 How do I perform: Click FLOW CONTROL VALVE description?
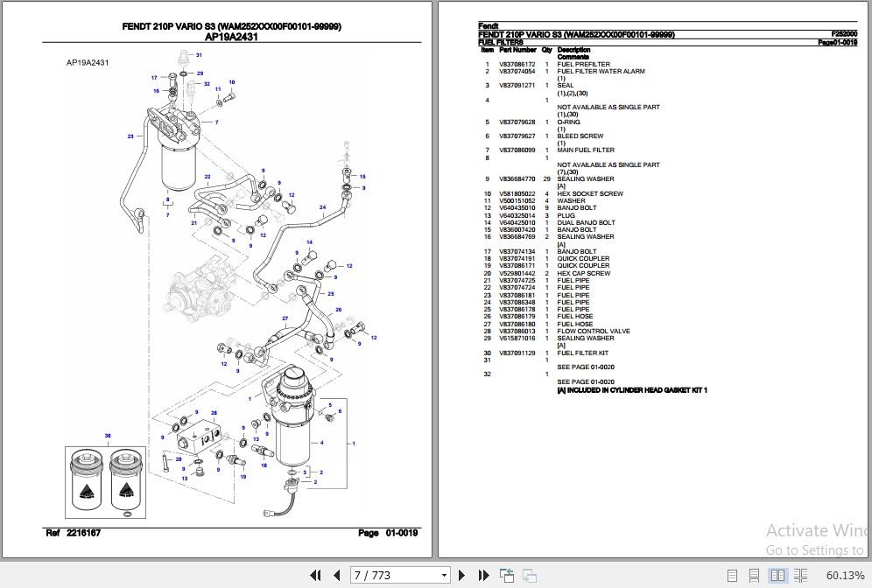[594, 332]
